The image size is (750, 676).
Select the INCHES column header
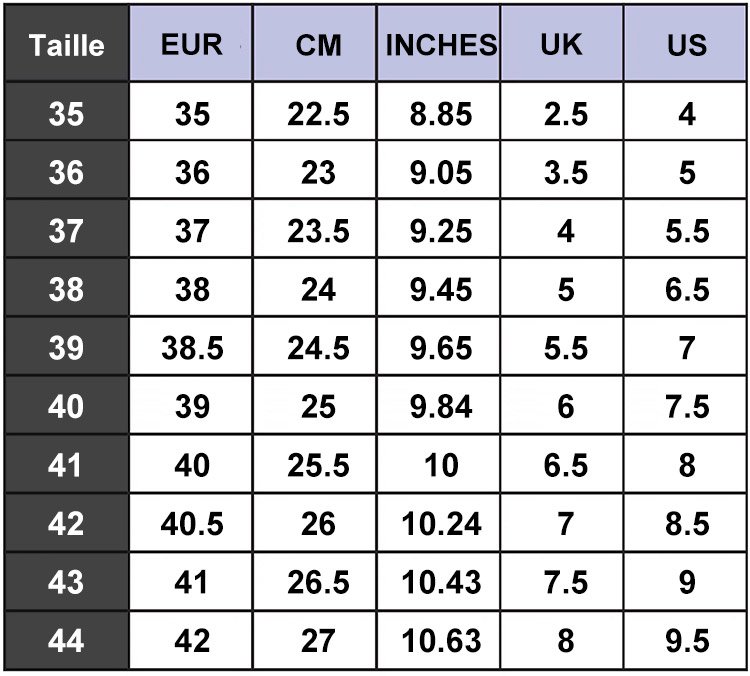point(440,45)
